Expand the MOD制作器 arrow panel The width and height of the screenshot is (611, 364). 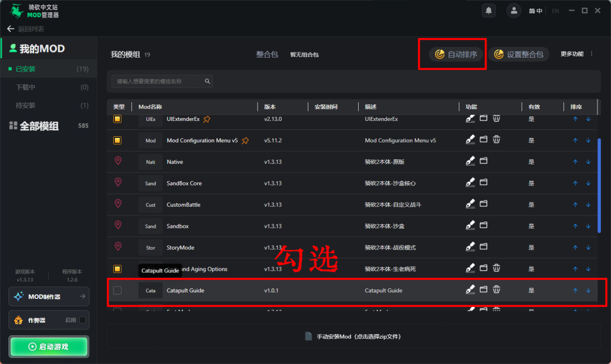pyautogui.click(x=82, y=296)
